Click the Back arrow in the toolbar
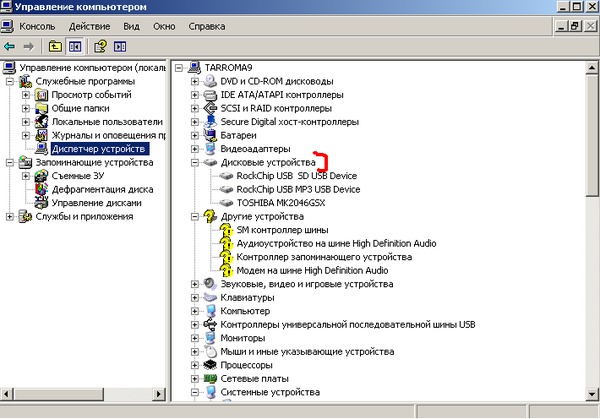The height and width of the screenshot is (419, 600). tap(10, 46)
